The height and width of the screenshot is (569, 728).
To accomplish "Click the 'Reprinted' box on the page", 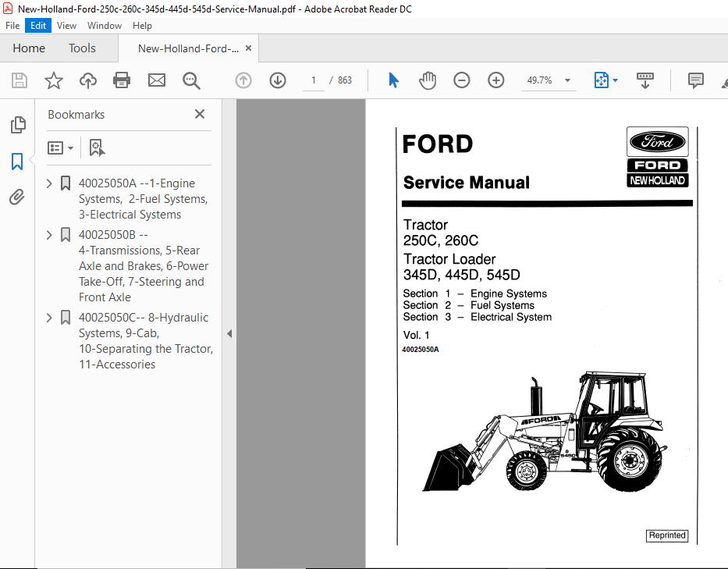I will point(666,535).
